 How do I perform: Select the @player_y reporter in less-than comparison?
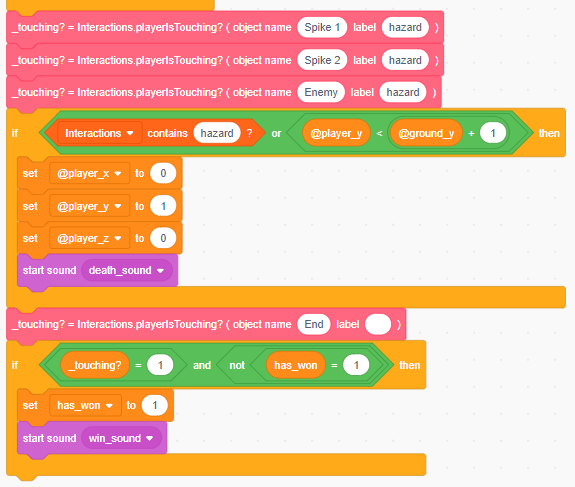tap(336, 133)
